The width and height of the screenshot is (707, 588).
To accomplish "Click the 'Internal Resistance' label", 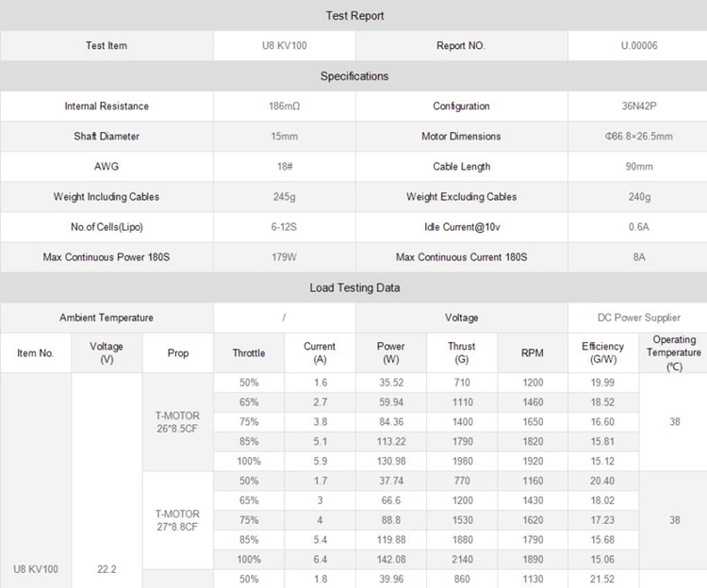I will click(x=107, y=106).
